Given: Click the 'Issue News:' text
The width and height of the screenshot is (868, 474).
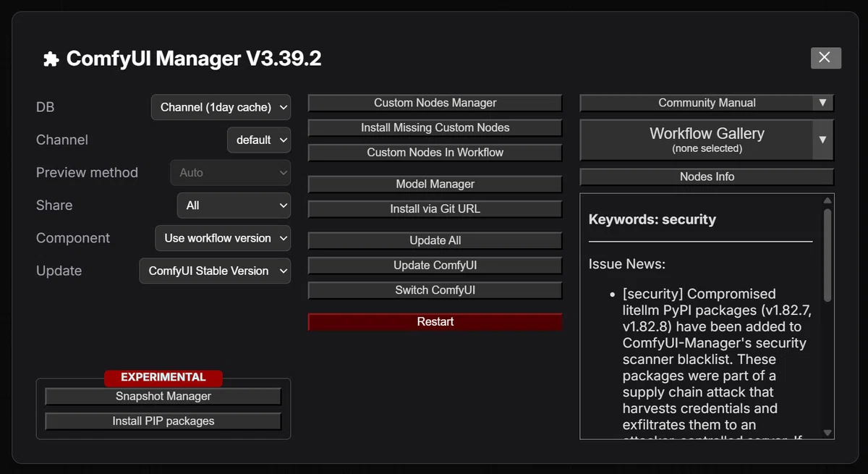Looking at the screenshot, I should (627, 264).
